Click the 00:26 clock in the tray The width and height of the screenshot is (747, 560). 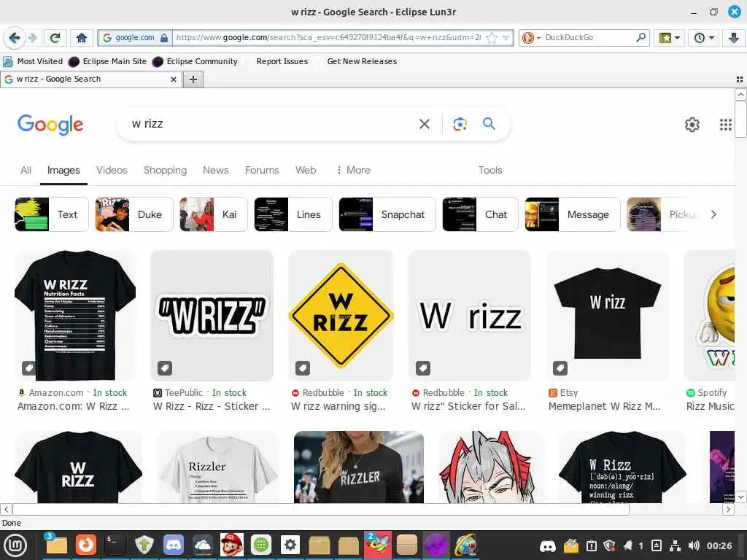pyautogui.click(x=719, y=545)
